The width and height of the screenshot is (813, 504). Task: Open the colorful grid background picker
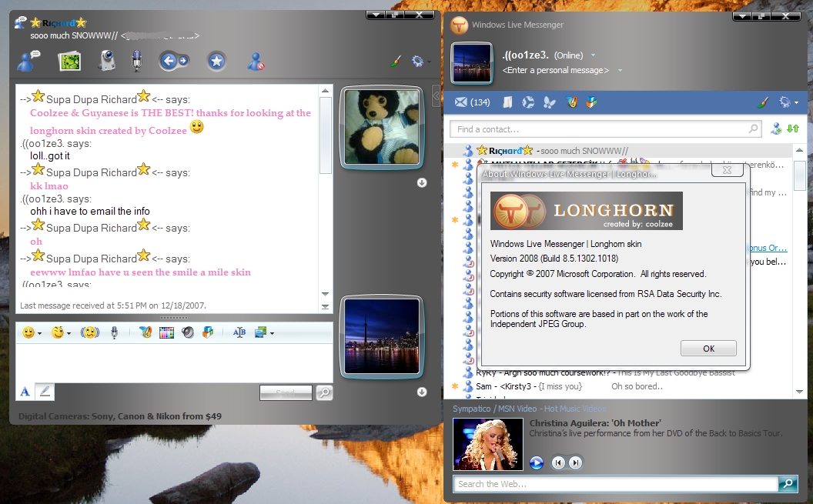pyautogui.click(x=166, y=332)
